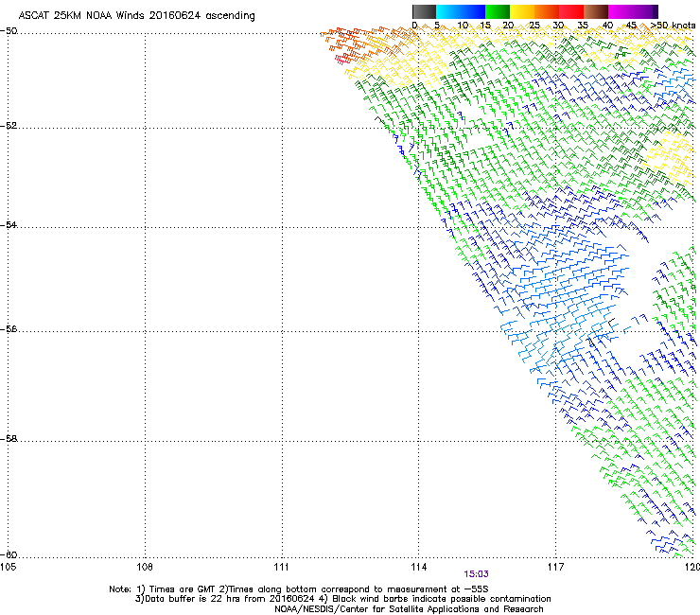Select the green 15-20 knots legend swatch
700x615 pixels.
[x=498, y=11]
